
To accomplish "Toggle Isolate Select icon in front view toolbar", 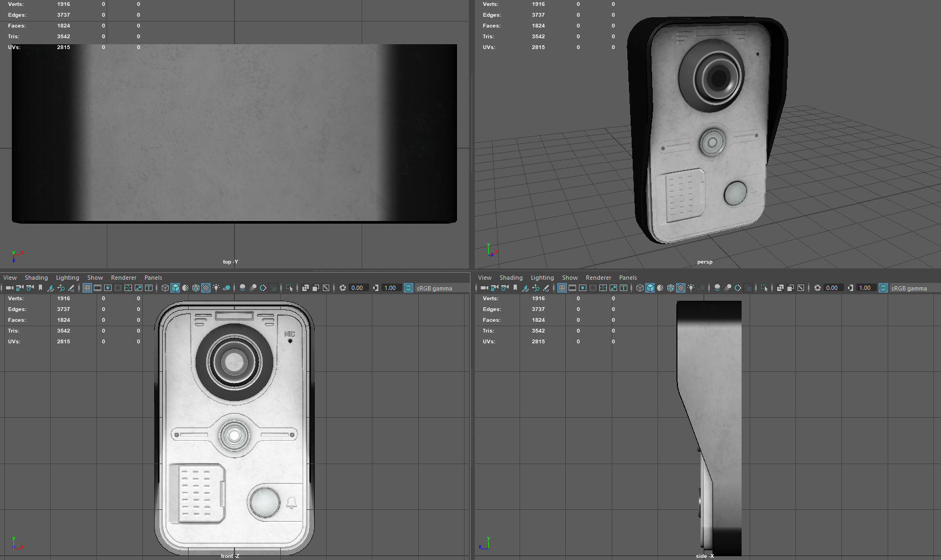I will [289, 288].
